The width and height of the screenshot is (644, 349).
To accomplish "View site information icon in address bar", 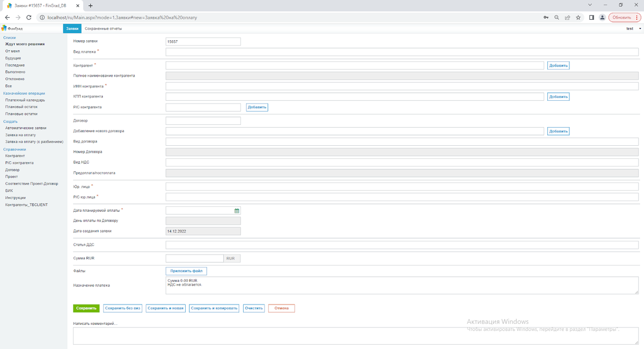I will tap(42, 17).
